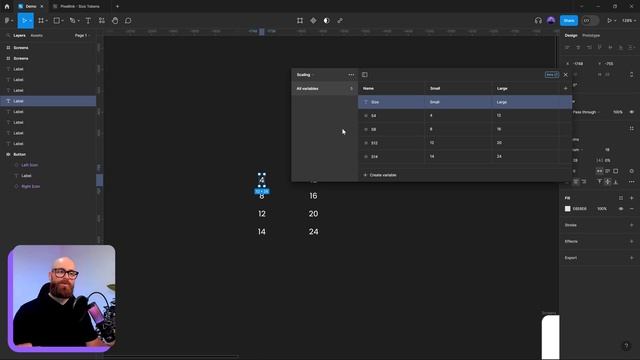Add an effect with plus icon
The width and height of the screenshot is (640, 360).
(631, 241)
